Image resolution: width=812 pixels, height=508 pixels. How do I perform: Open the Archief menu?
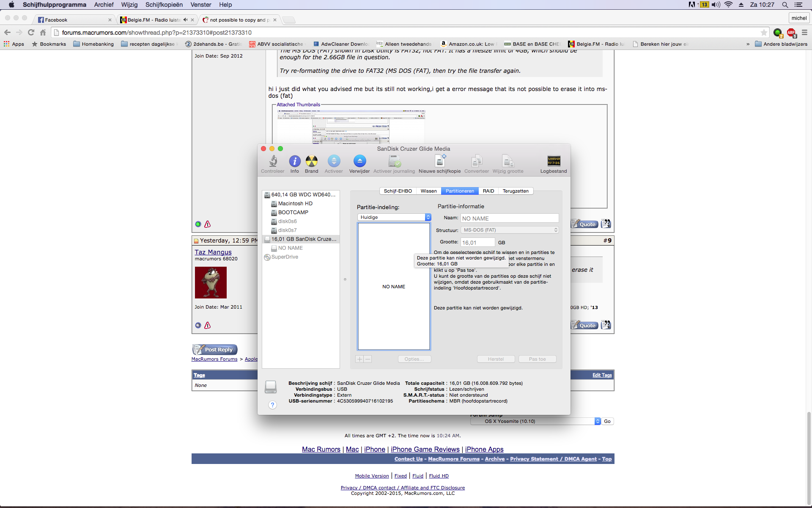[x=104, y=5]
